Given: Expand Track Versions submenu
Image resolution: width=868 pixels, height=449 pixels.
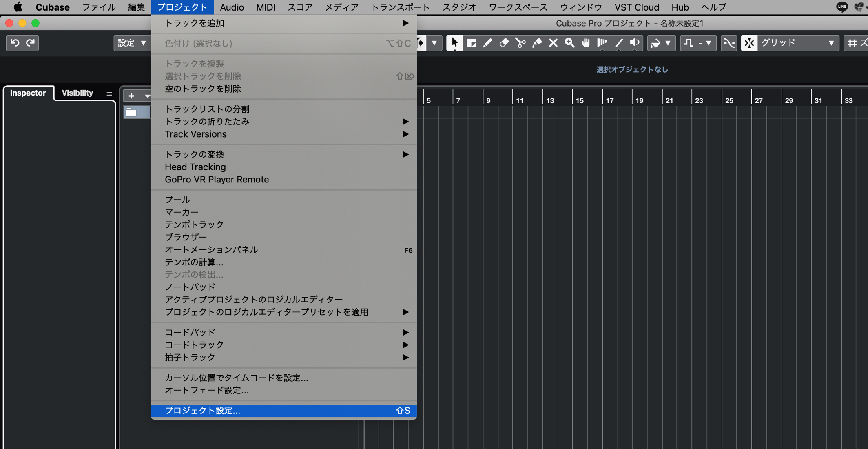Looking at the screenshot, I should coord(283,134).
